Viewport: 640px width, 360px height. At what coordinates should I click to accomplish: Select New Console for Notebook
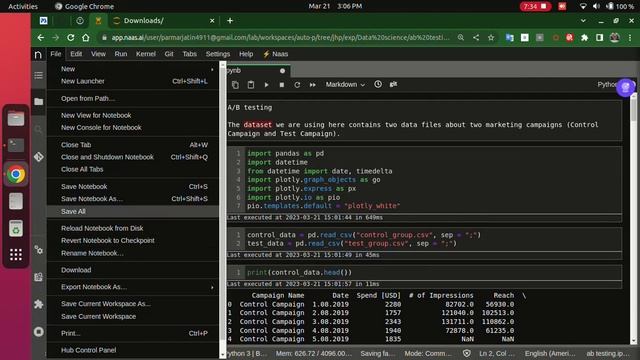[x=133, y=128]
